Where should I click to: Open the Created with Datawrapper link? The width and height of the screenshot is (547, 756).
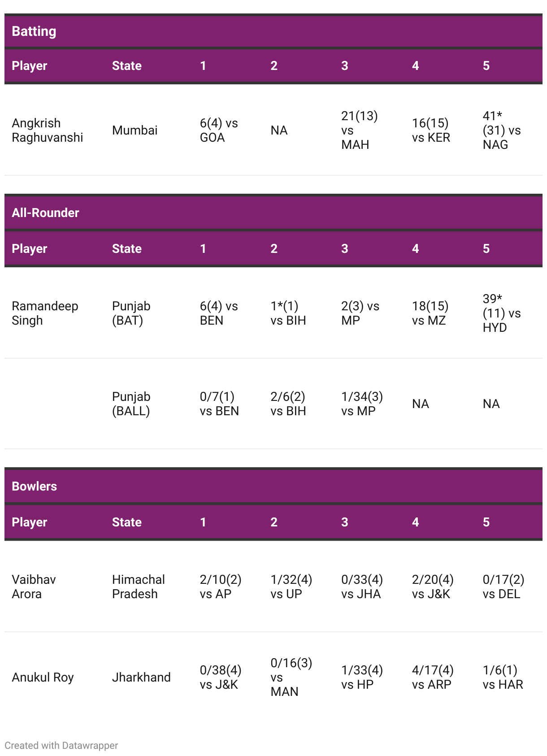coord(61,745)
